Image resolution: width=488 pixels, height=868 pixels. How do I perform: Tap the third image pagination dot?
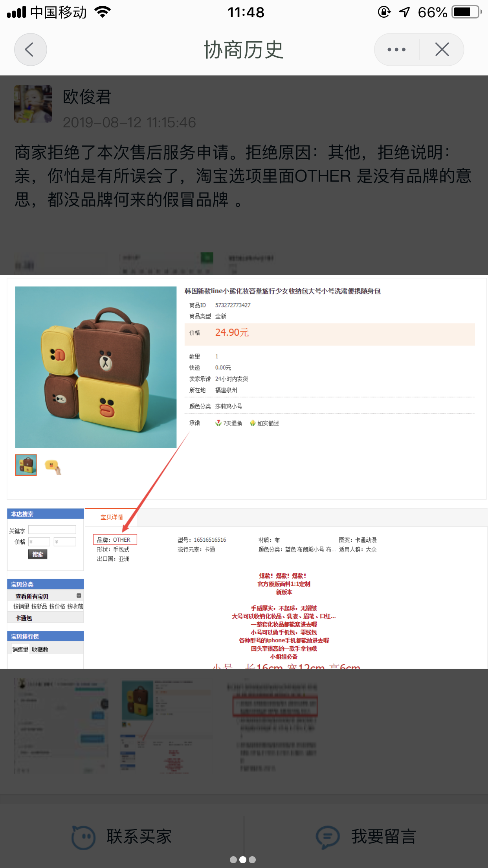tap(252, 860)
